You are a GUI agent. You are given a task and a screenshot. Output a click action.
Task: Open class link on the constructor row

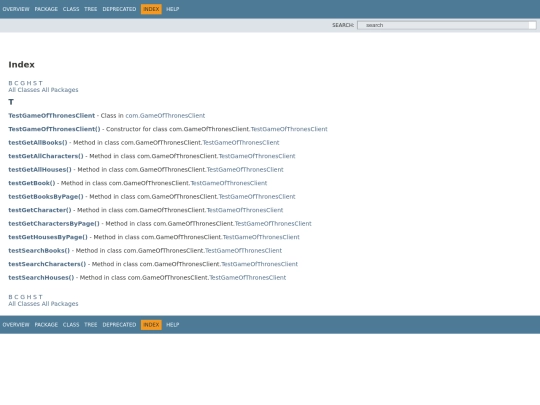(x=289, y=129)
